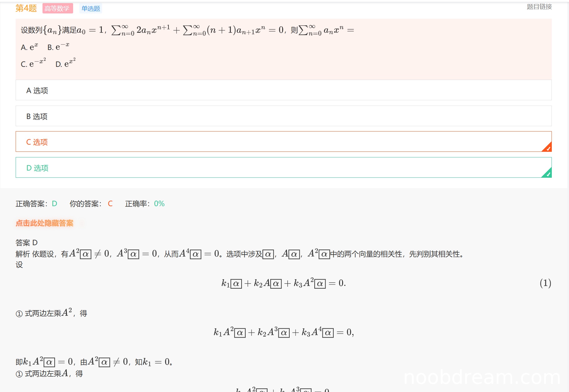
Task: Click the 答案 D line in explanation
Action: click(x=27, y=243)
